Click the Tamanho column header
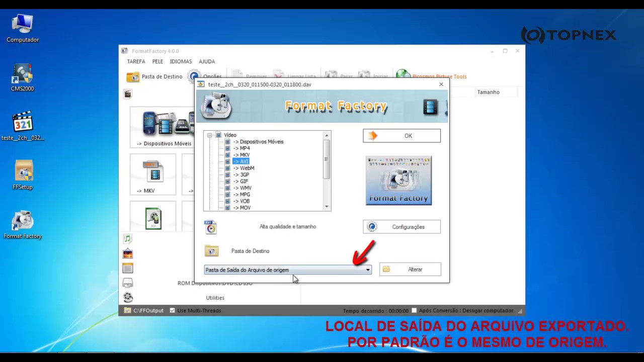The height and width of the screenshot is (362, 644). pyautogui.click(x=489, y=92)
